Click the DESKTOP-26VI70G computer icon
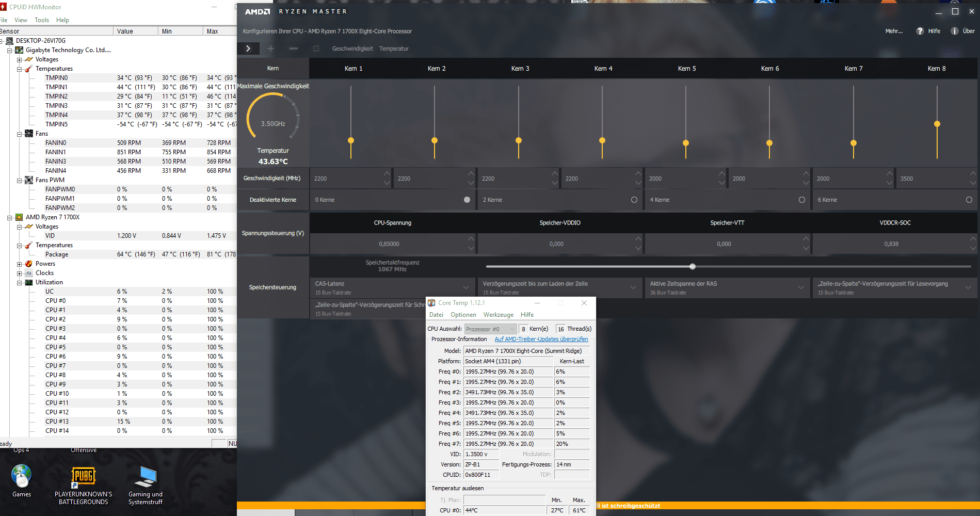Image resolution: width=980 pixels, height=516 pixels. click(9, 41)
